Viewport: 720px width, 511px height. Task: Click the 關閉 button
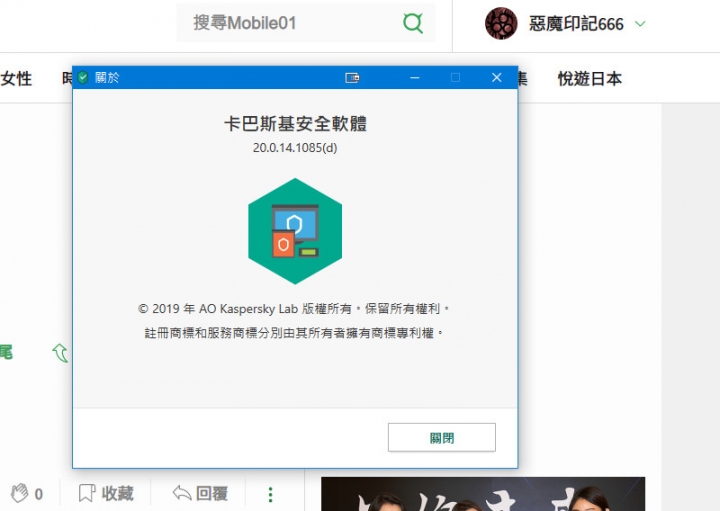[442, 438]
